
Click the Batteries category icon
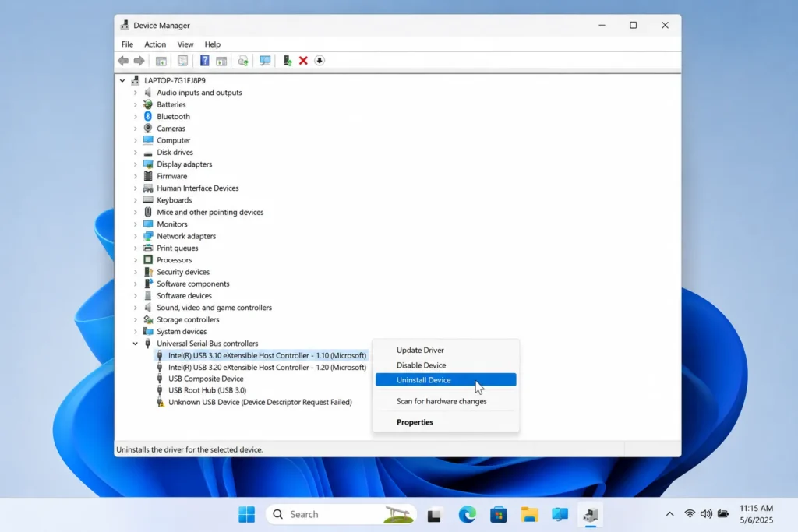coord(148,104)
